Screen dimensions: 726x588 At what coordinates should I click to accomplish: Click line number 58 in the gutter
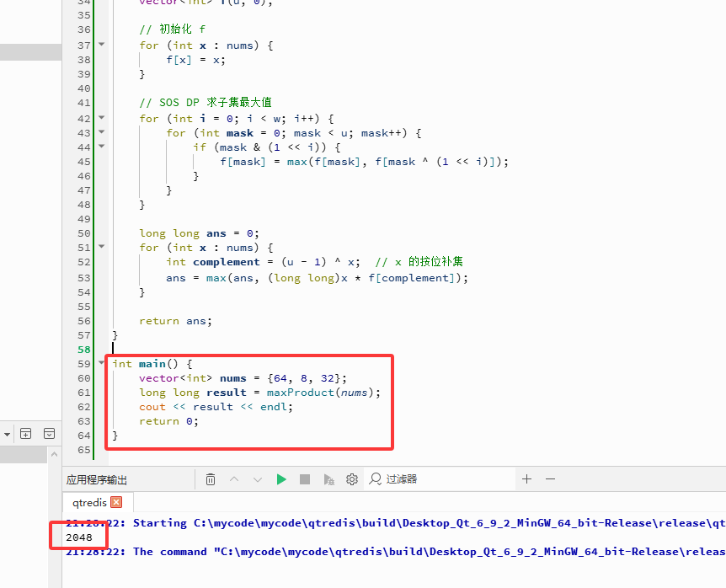coord(84,350)
